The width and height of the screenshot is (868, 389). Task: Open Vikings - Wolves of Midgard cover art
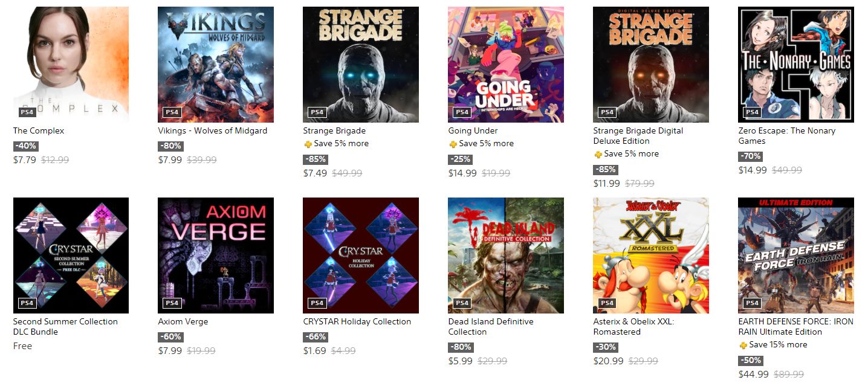click(216, 65)
